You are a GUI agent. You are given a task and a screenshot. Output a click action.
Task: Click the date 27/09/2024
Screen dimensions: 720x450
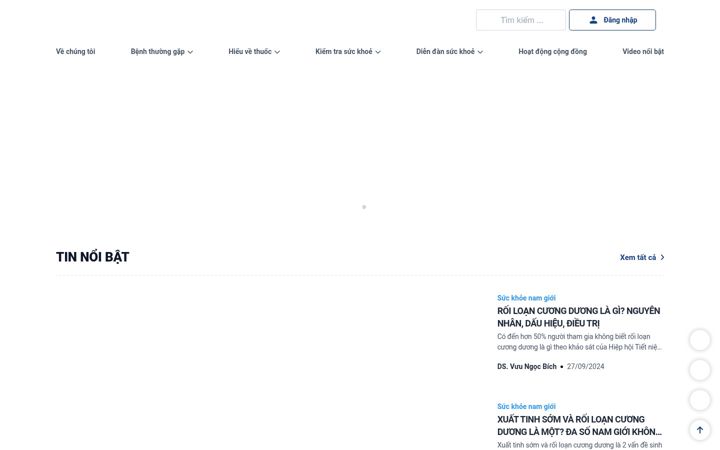pos(585,366)
